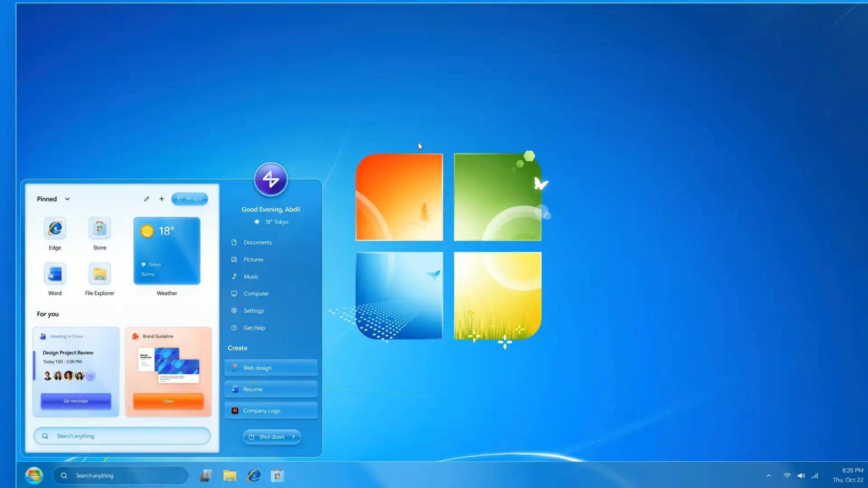Viewport: 868px width, 488px height.
Task: Click the Computer monitor icon
Action: click(234, 294)
